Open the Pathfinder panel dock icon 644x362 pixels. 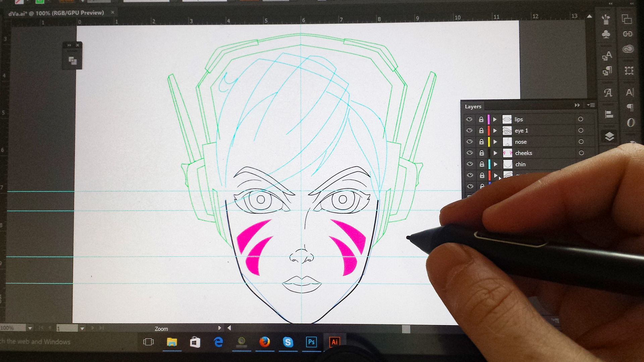pos(627,19)
